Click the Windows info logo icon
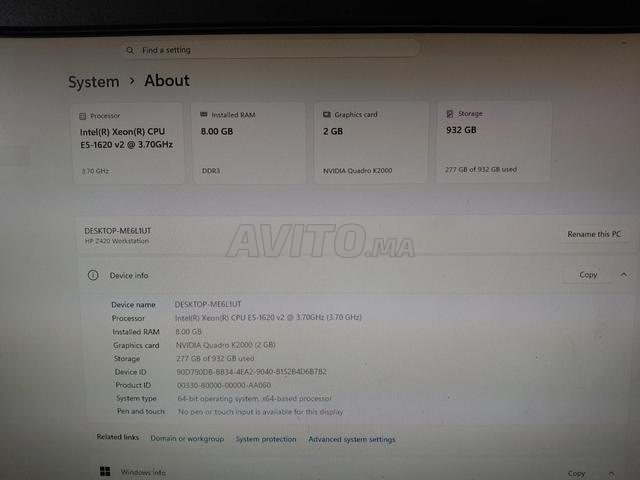Image resolution: width=640 pixels, height=480 pixels. [x=105, y=471]
